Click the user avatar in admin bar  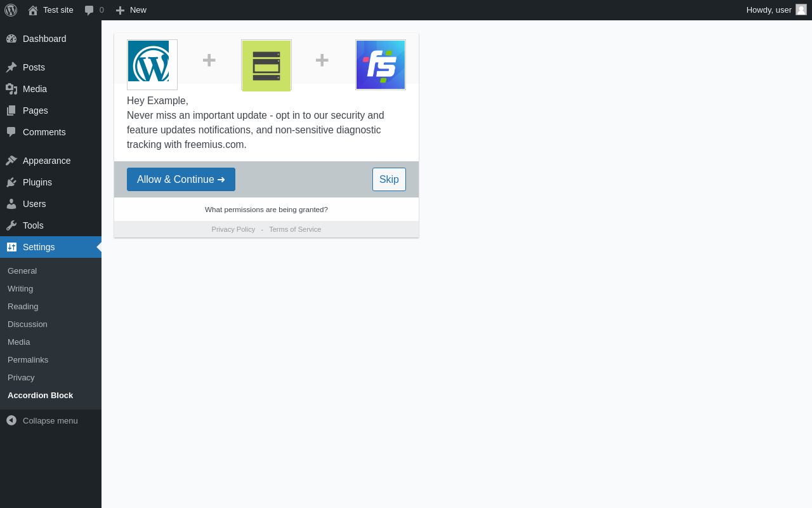[x=801, y=10]
